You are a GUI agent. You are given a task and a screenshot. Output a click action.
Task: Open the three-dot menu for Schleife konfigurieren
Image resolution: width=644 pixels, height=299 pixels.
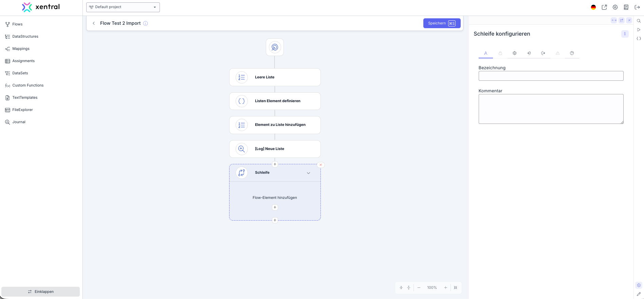625,34
